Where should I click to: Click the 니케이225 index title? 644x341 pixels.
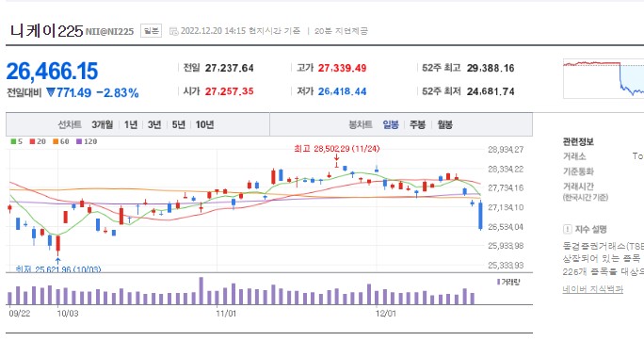click(46, 31)
